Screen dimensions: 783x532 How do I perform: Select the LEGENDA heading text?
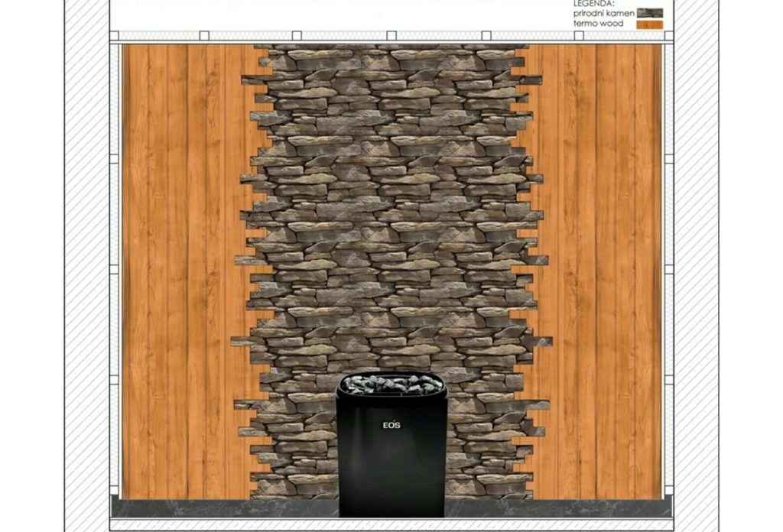point(593,4)
